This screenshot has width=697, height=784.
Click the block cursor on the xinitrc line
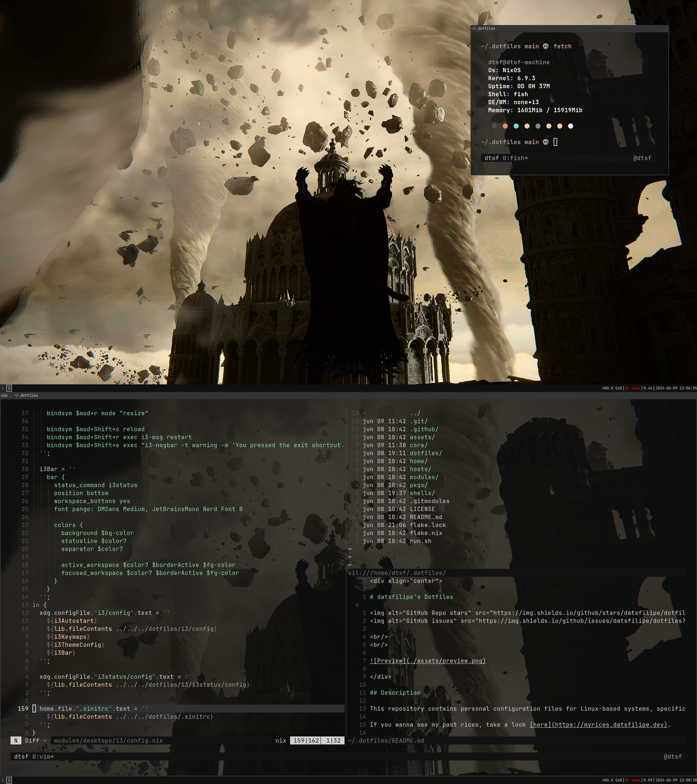click(x=34, y=709)
